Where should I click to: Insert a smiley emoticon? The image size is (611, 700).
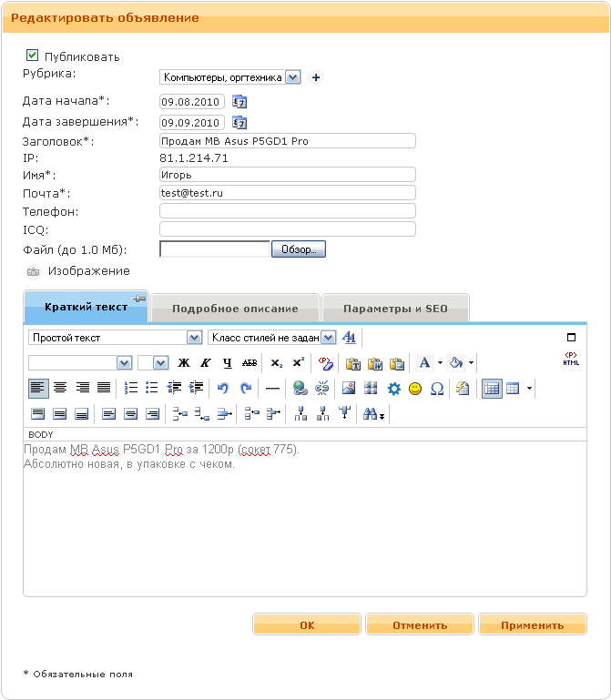(x=415, y=389)
